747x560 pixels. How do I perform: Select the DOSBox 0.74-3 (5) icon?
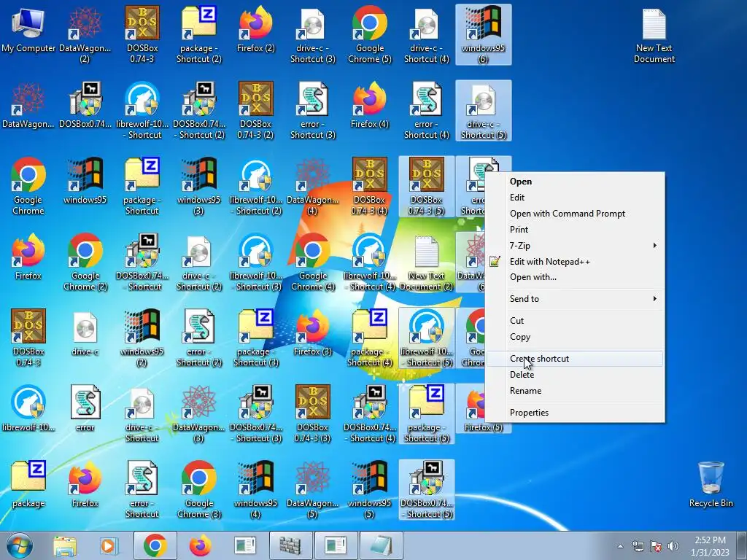(426, 186)
